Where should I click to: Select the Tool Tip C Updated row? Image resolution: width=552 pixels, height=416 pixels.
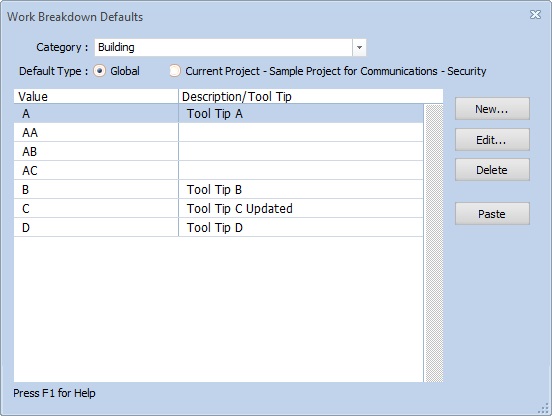(x=218, y=209)
